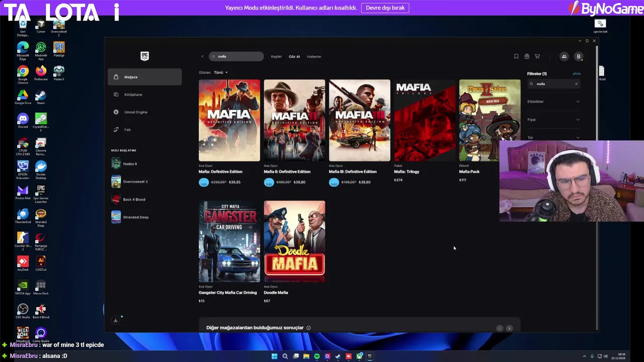Image resolution: width=644 pixels, height=362 pixels.
Task: Open Spotify from the taskbar
Action: tap(317, 356)
